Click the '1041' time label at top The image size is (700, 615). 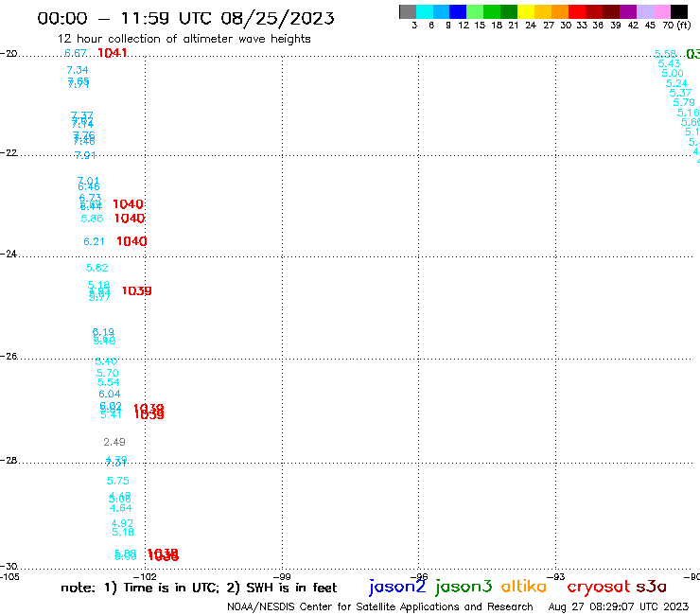pyautogui.click(x=112, y=53)
